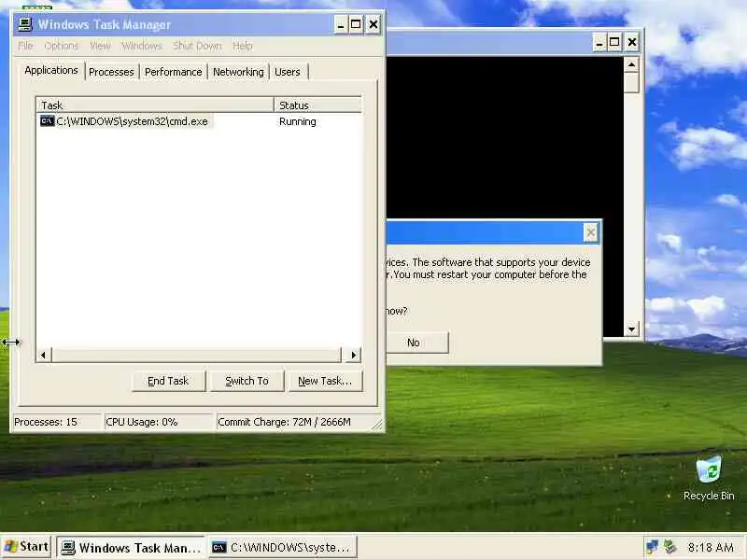Maximize the command prompt window
This screenshot has height=560, width=747.
614,42
